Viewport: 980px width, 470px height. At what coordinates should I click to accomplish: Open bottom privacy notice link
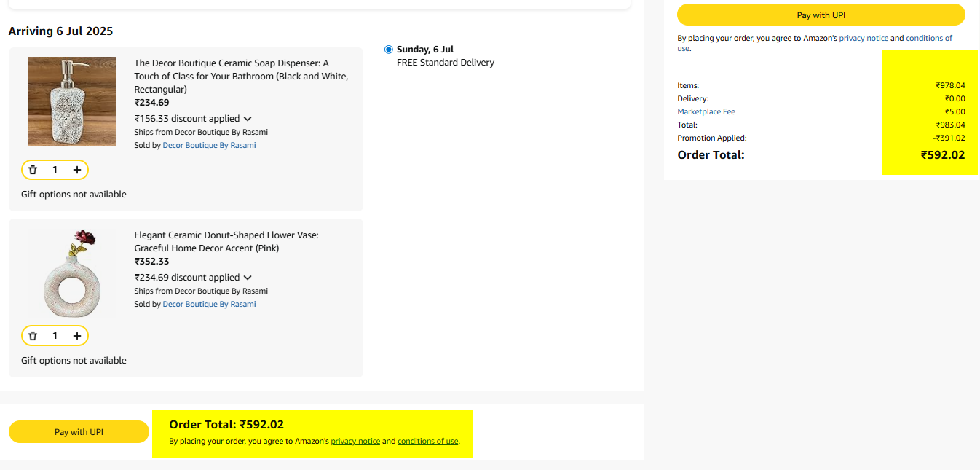click(x=355, y=441)
